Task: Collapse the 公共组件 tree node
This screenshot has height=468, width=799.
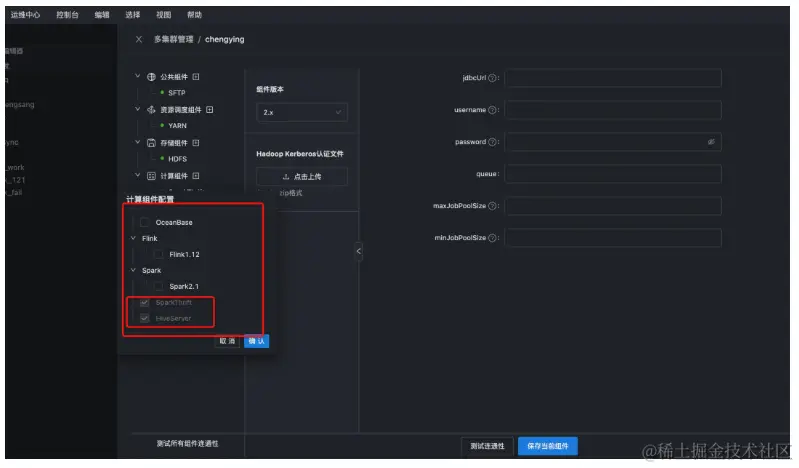Action: coord(137,76)
